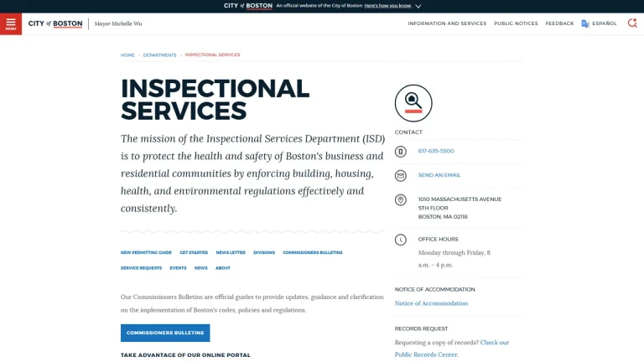This screenshot has width=644, height=362.
Task: Open Public Notices in top navigation
Action: pyautogui.click(x=516, y=23)
